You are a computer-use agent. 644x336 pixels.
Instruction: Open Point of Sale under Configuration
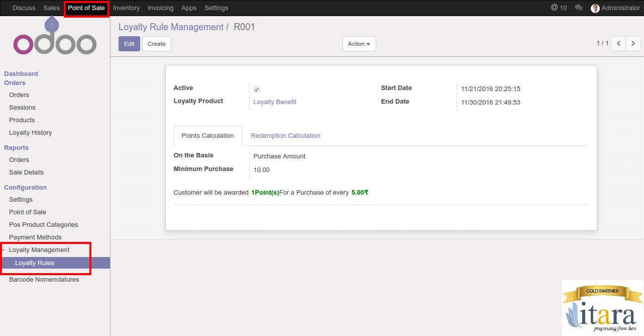[x=28, y=212]
